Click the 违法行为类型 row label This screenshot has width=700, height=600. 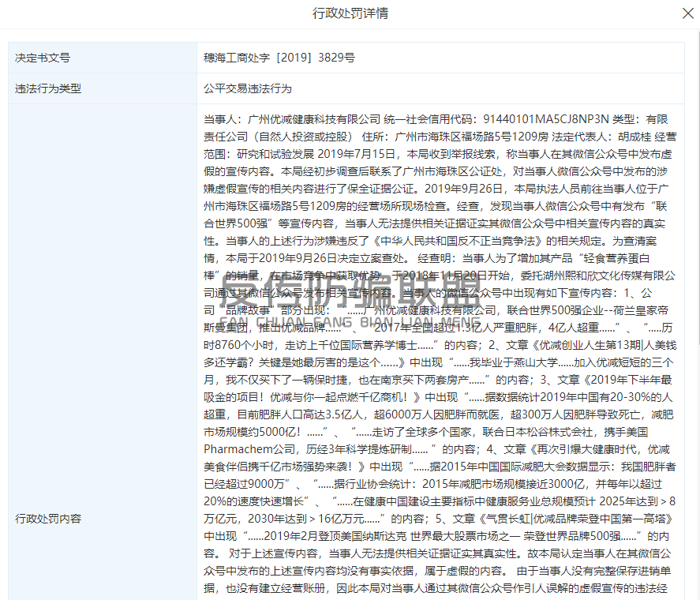[48, 88]
